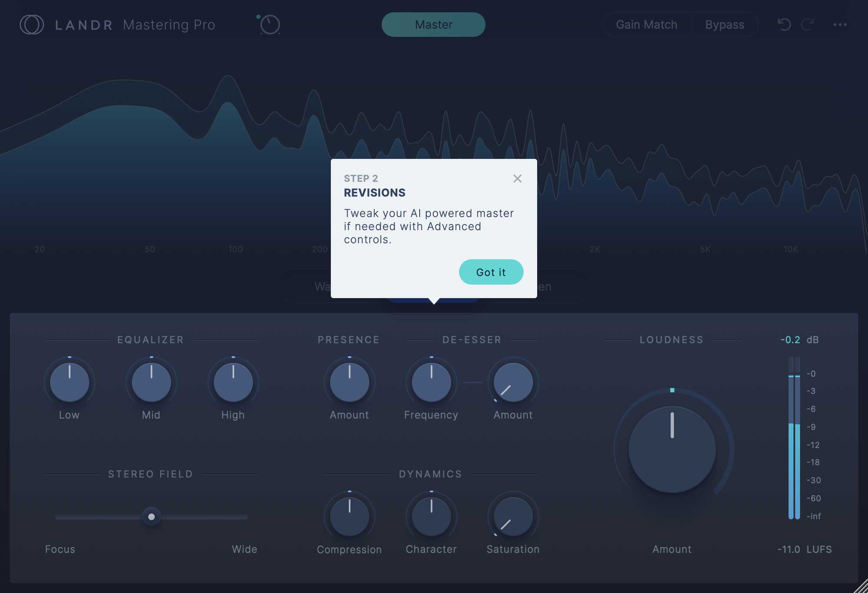The image size is (868, 593).
Task: Click the Dynamics Saturation knob
Action: click(x=513, y=517)
